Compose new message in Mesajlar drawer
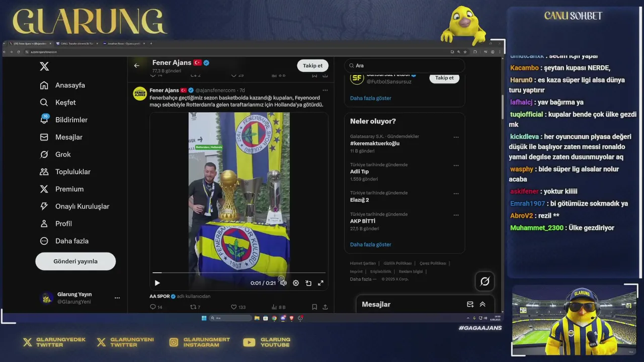Viewport: 644px width, 362px height. tap(470, 304)
